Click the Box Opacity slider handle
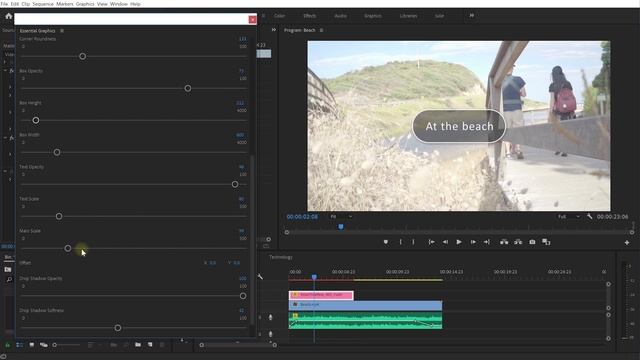 coord(188,88)
